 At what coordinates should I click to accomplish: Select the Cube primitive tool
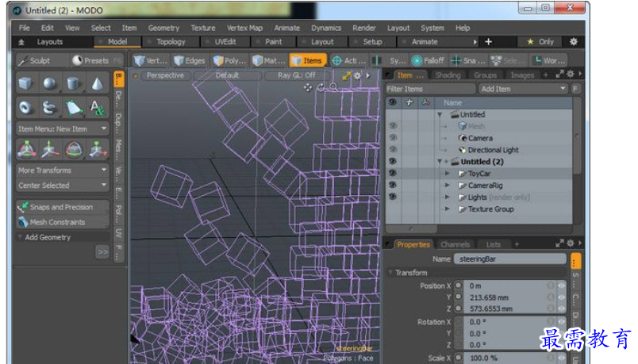point(26,84)
